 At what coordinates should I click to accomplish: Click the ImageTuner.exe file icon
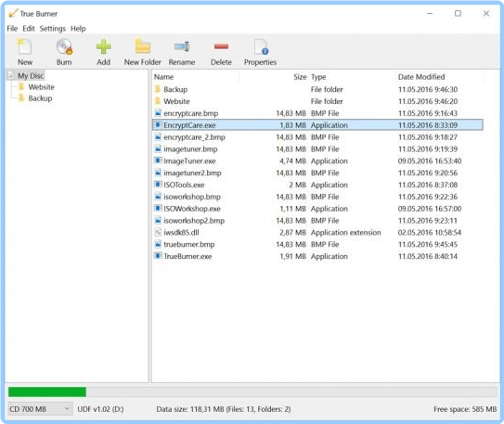(x=158, y=161)
